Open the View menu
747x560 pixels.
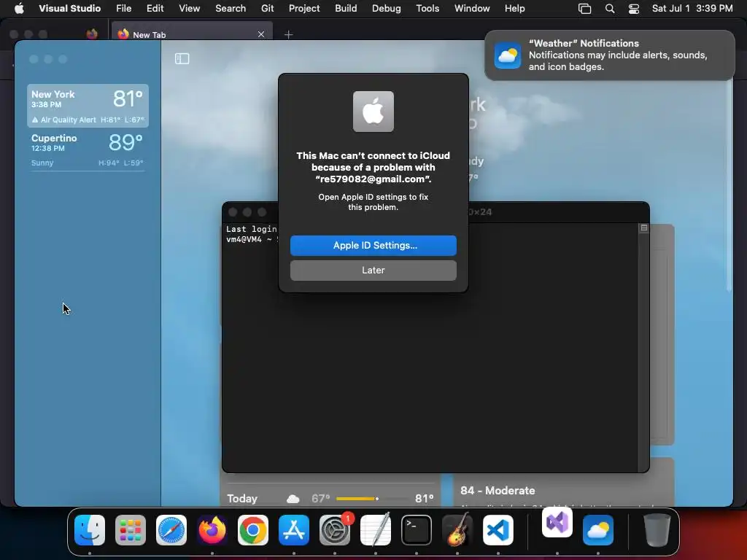click(x=189, y=8)
